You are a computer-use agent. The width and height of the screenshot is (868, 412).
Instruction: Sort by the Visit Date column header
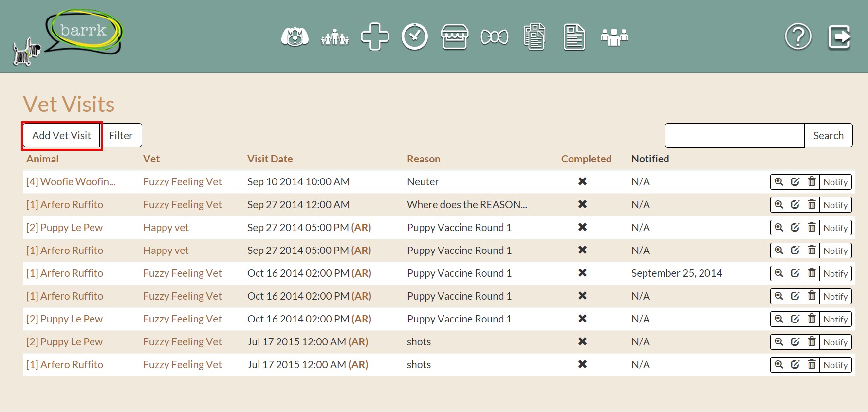270,159
